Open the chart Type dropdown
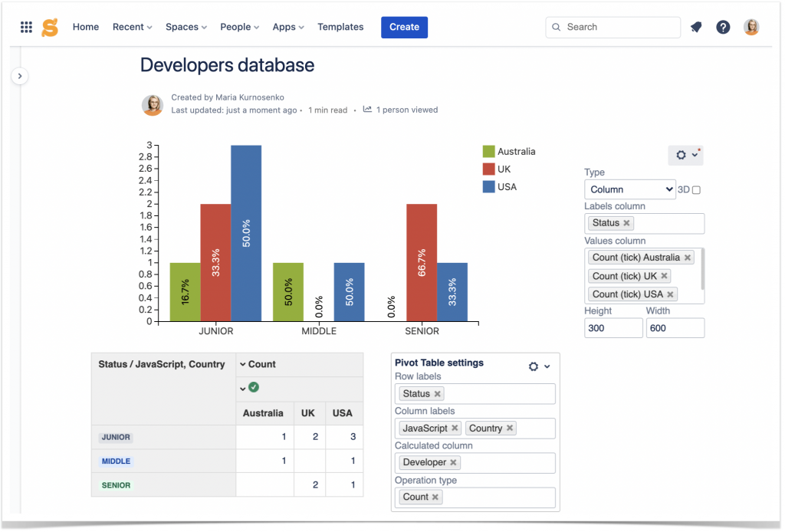Image resolution: width=785 pixels, height=532 pixels. (630, 189)
